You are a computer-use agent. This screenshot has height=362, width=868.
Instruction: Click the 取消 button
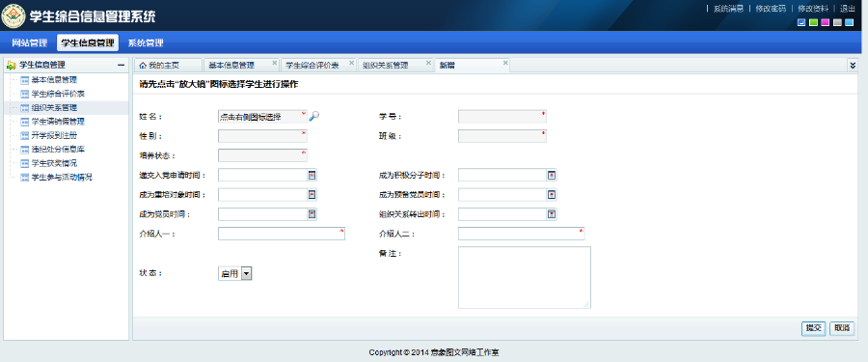pyautogui.click(x=842, y=328)
